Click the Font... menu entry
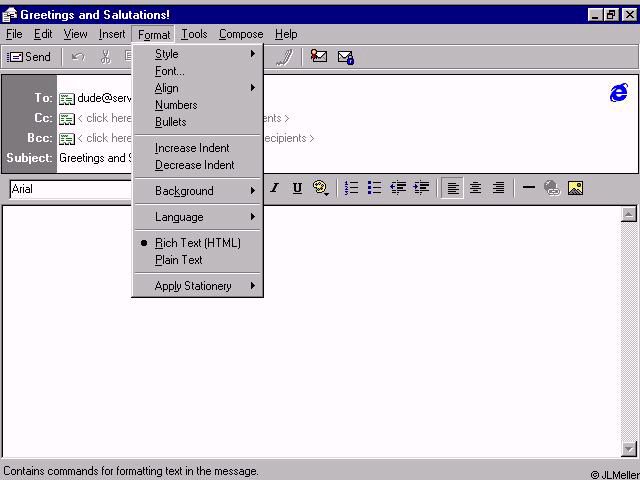Viewport: 640px width, 480px height. 170,71
